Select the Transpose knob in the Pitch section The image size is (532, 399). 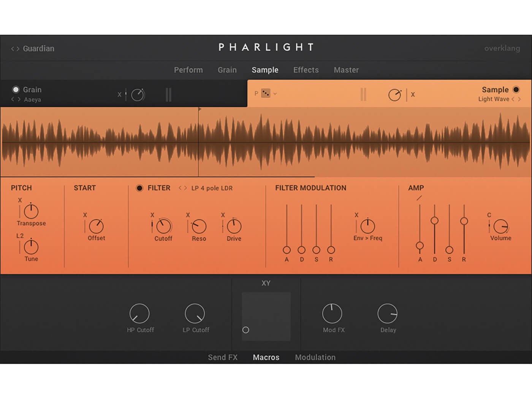[31, 212]
